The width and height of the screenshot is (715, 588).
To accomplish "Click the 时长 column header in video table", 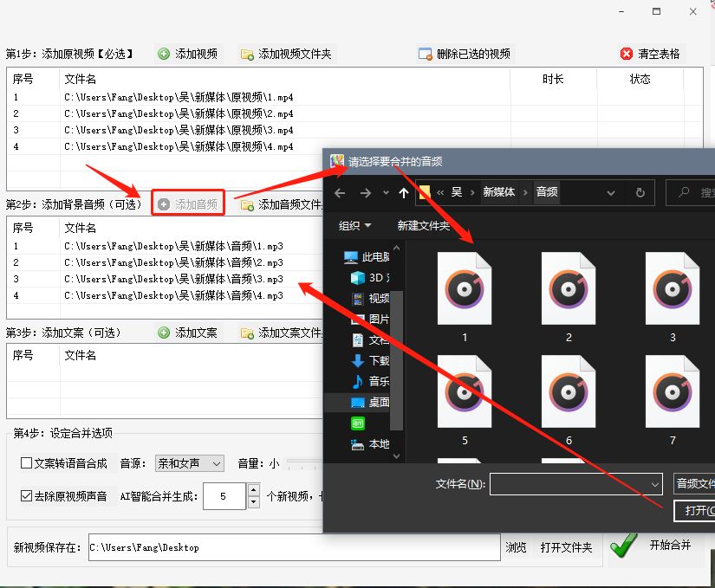I will [x=553, y=80].
